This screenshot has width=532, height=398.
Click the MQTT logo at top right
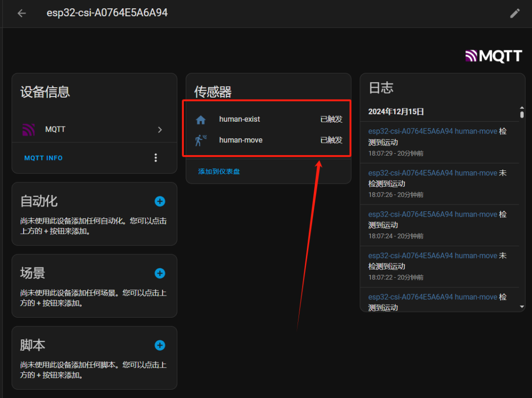point(493,56)
